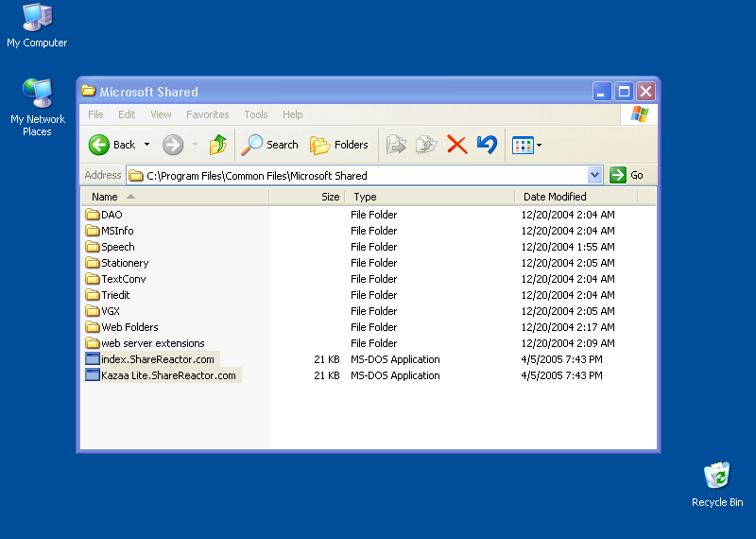Screen dimensions: 756x539
Task: Select the Web Folders folder icon
Action: 92,326
